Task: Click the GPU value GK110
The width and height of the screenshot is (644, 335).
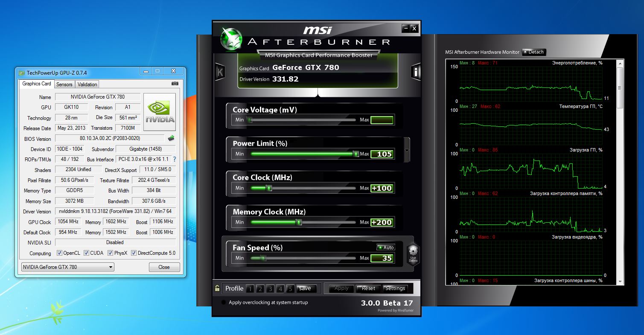Action: tap(71, 107)
